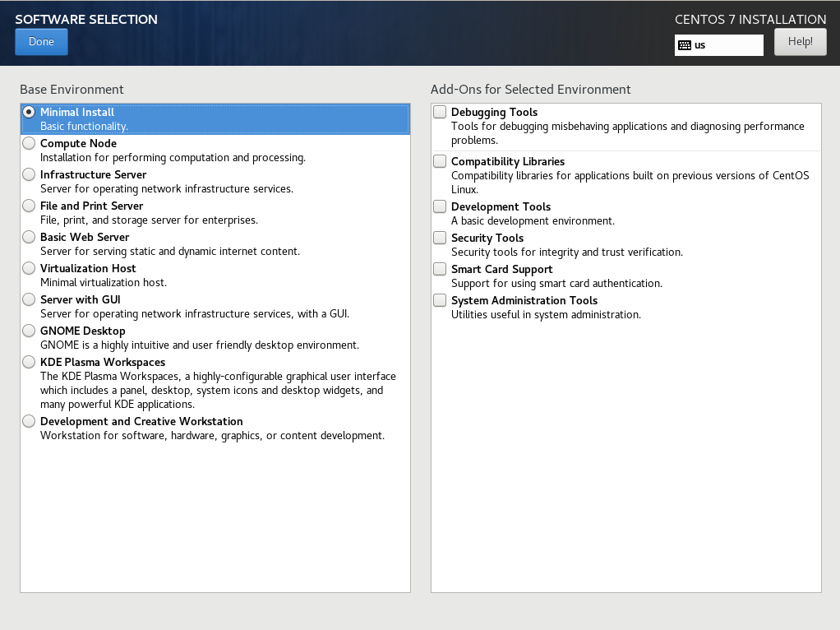The width and height of the screenshot is (840, 630).
Task: Pick the Basic Web Server radio button
Action: [x=29, y=236]
